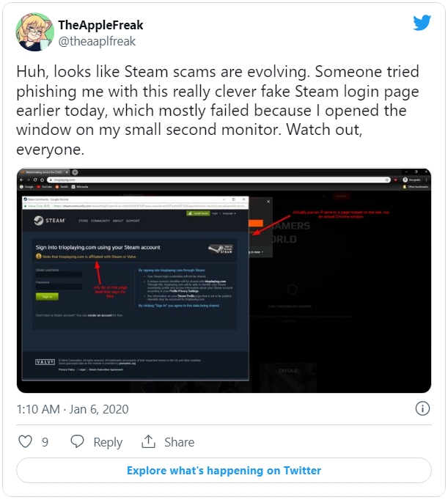
Task: Click the Reply text label
Action: [108, 442]
